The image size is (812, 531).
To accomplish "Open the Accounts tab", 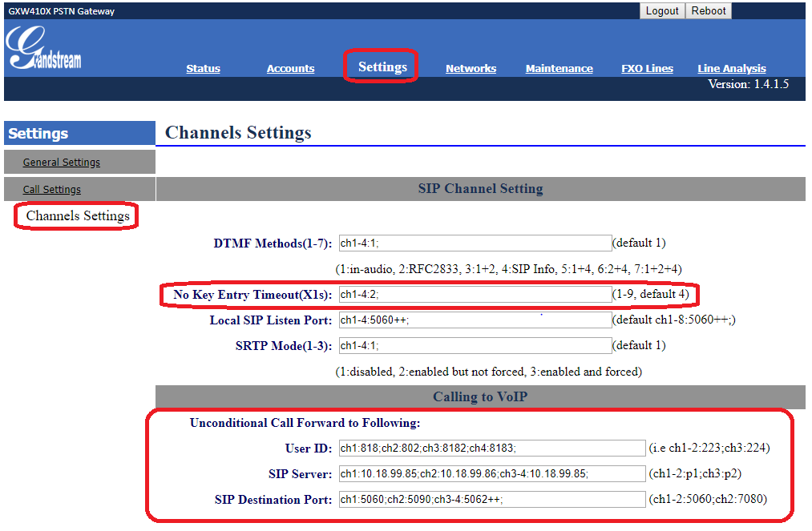I will 290,68.
